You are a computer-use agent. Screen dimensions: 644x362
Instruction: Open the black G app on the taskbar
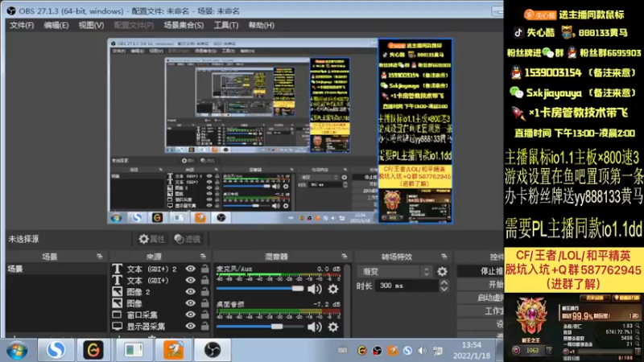[93, 350]
